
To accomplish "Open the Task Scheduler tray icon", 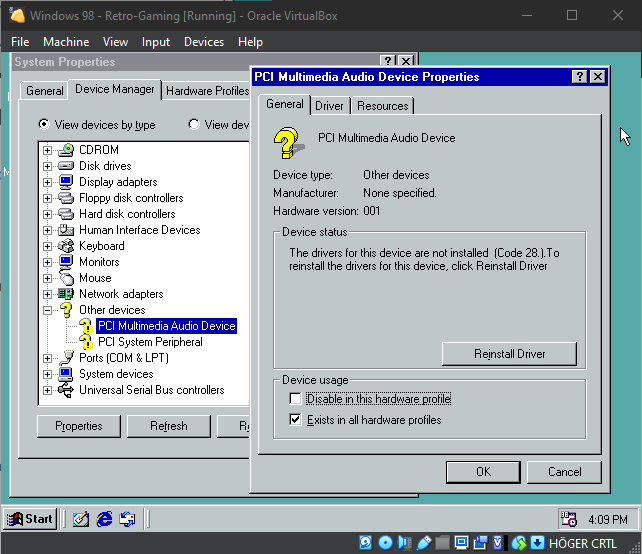I will (569, 519).
